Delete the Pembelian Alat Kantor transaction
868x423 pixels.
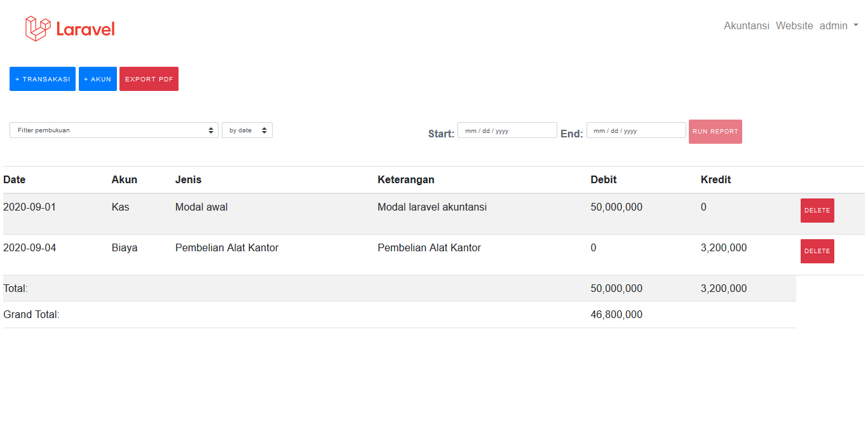[817, 251]
